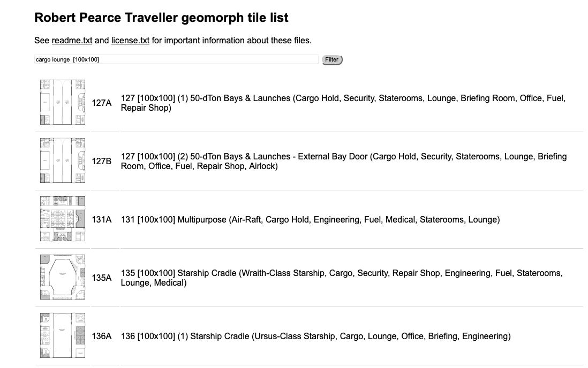
Task: Open the 127B tile thumbnail image
Action: (x=63, y=160)
